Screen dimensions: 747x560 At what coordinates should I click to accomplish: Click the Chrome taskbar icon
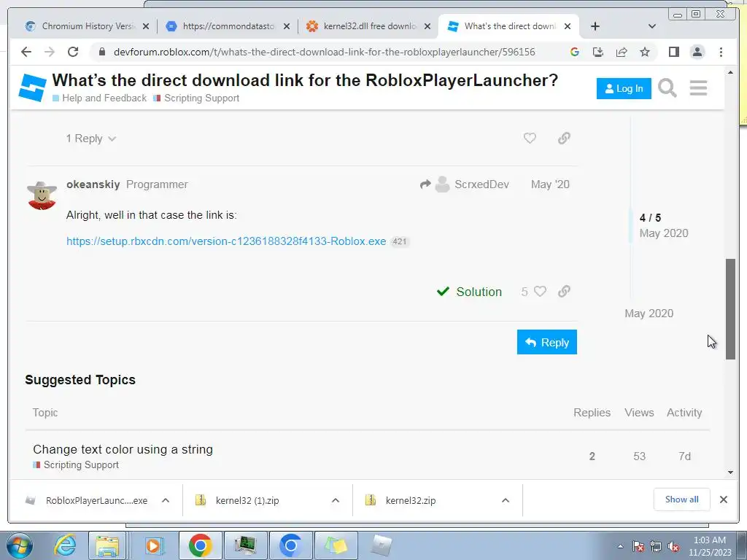(200, 545)
